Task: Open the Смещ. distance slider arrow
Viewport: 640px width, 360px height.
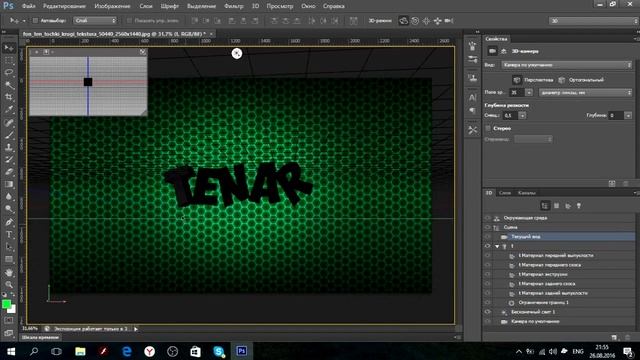Action: point(522,116)
